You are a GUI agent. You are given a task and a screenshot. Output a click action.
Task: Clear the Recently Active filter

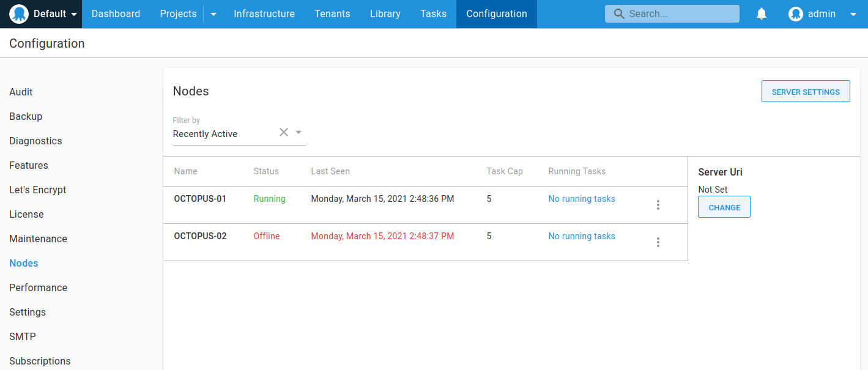coord(284,132)
